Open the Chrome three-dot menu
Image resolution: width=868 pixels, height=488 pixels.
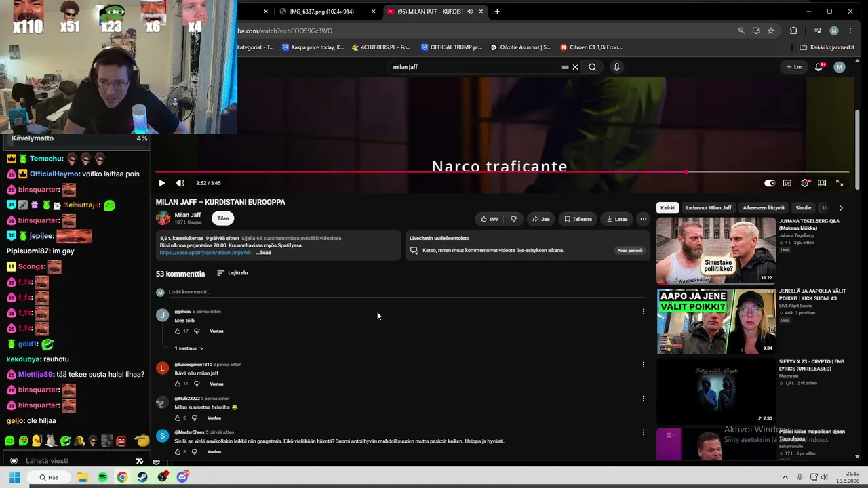(x=850, y=30)
